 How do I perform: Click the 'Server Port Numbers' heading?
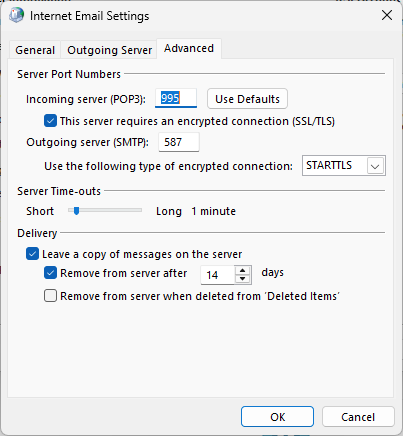69,74
